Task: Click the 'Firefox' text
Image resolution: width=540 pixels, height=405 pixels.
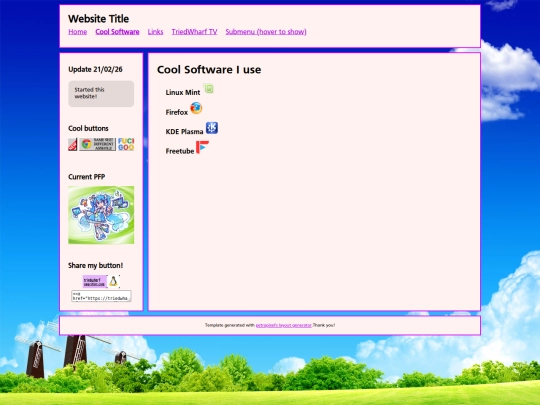Action: (177, 112)
